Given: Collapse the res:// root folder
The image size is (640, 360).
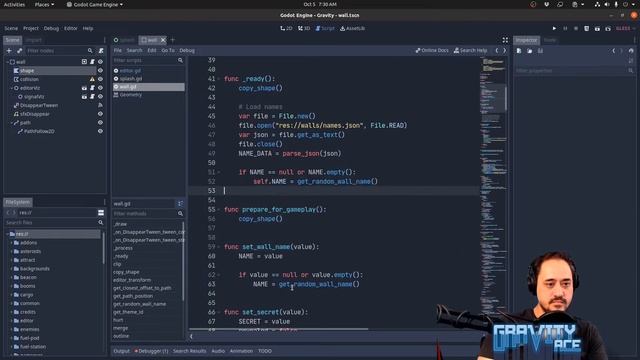Looking at the screenshot, I should (7, 234).
